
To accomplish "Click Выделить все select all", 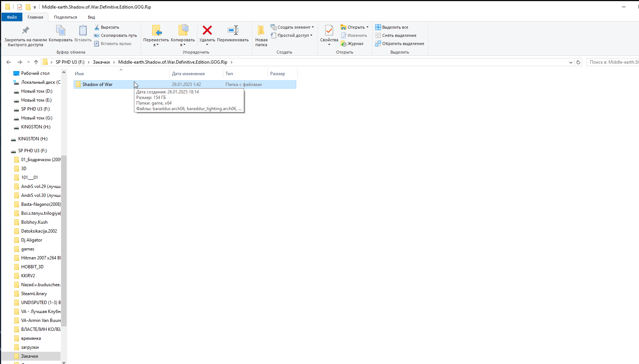I will tap(392, 27).
